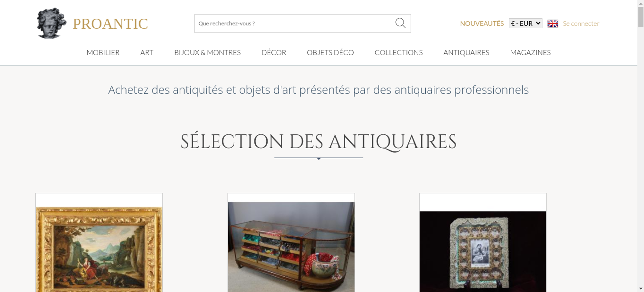
Task: Open the MAGAZINES menu
Action: (530, 52)
